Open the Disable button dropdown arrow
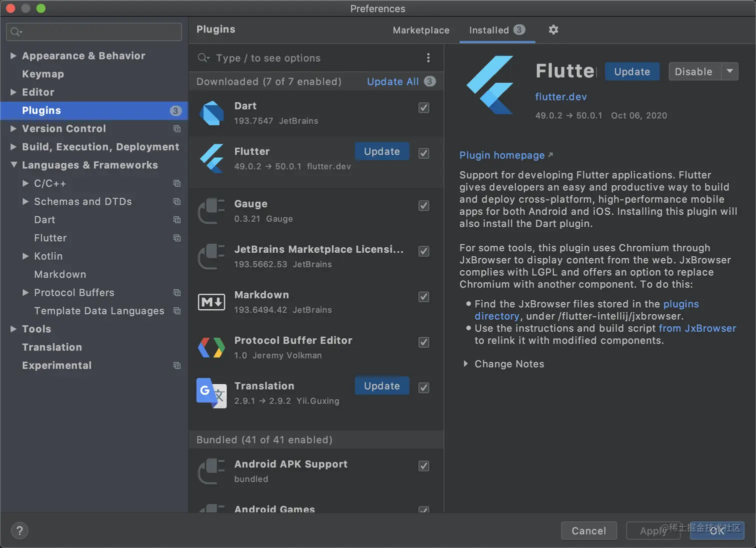This screenshot has width=756, height=548. pyautogui.click(x=729, y=71)
